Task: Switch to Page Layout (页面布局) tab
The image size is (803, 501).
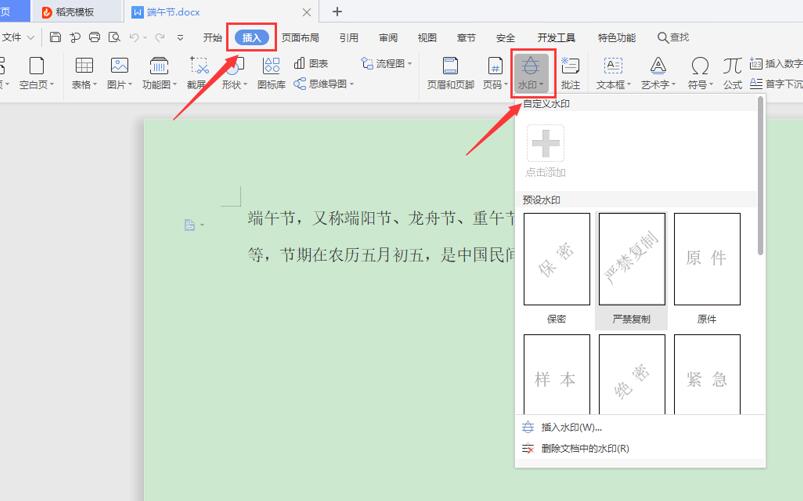Action: 300,37
